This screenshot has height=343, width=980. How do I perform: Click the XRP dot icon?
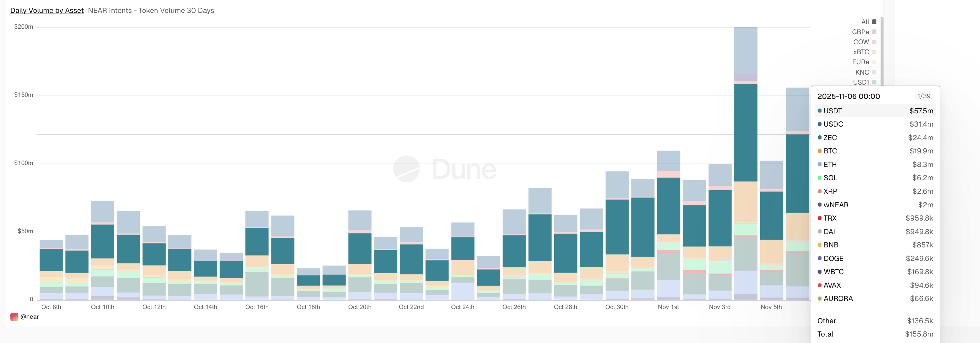click(x=820, y=191)
